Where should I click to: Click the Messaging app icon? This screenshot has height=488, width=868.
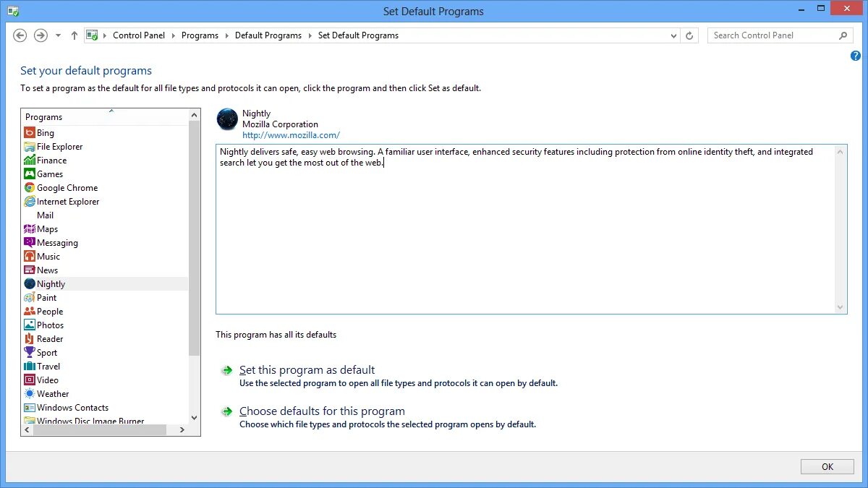pyautogui.click(x=30, y=243)
